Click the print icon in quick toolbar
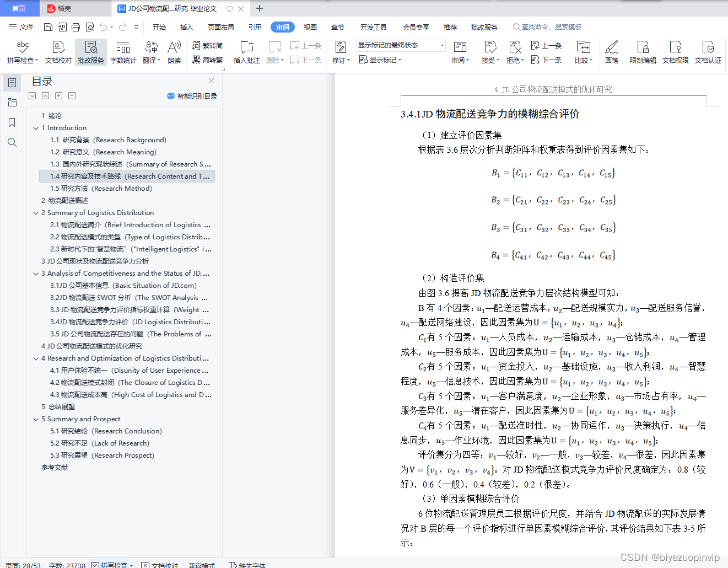Viewport: 728px width, 568px height. 76,27
